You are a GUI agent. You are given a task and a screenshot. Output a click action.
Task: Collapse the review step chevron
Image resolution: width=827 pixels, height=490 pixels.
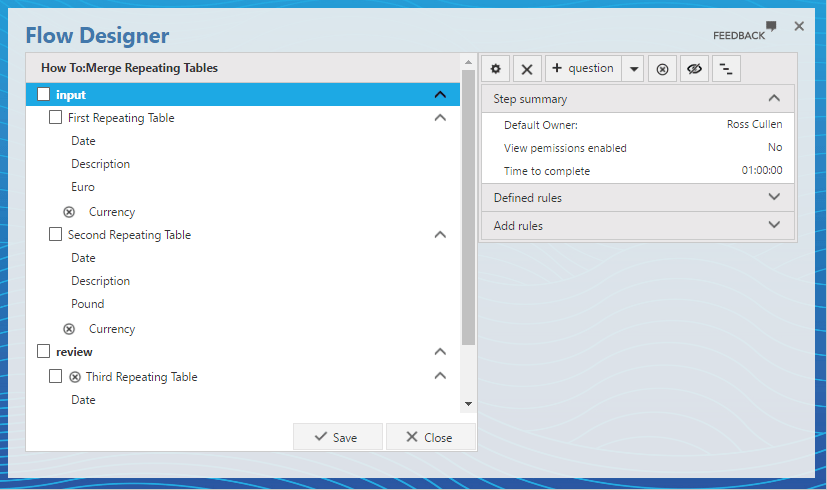440,352
